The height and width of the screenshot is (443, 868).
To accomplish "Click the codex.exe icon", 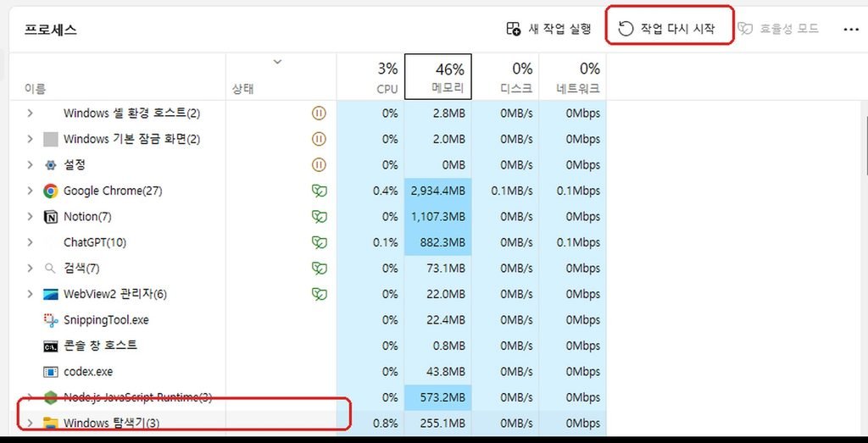I will click(x=50, y=372).
